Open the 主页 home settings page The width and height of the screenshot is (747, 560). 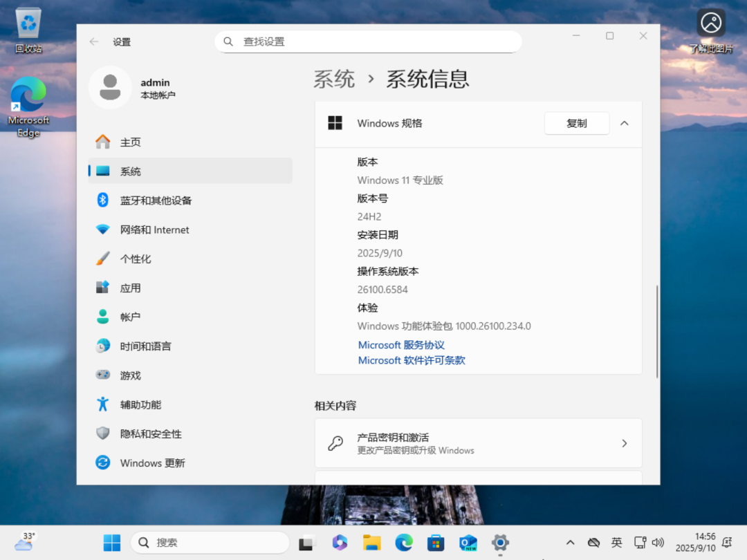190,142
